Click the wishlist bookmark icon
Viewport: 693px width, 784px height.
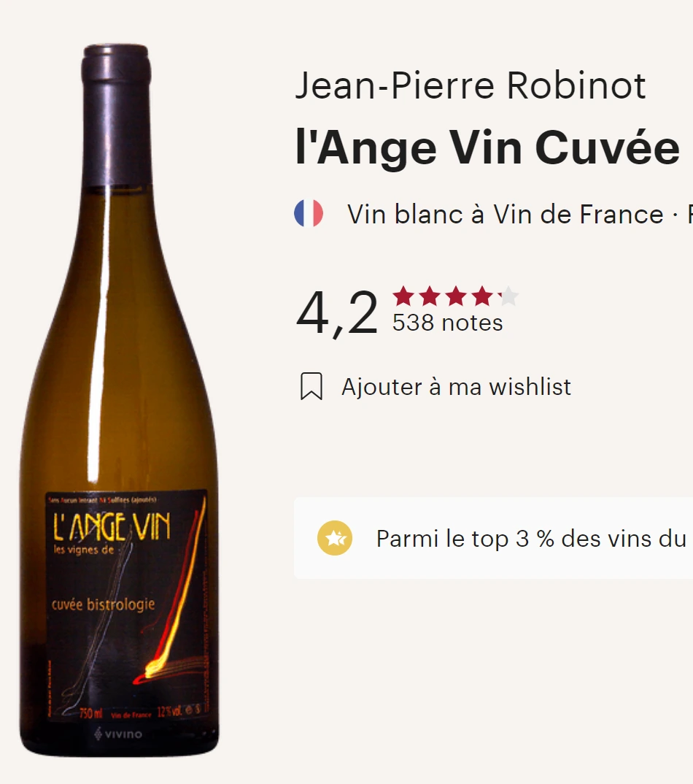(311, 386)
